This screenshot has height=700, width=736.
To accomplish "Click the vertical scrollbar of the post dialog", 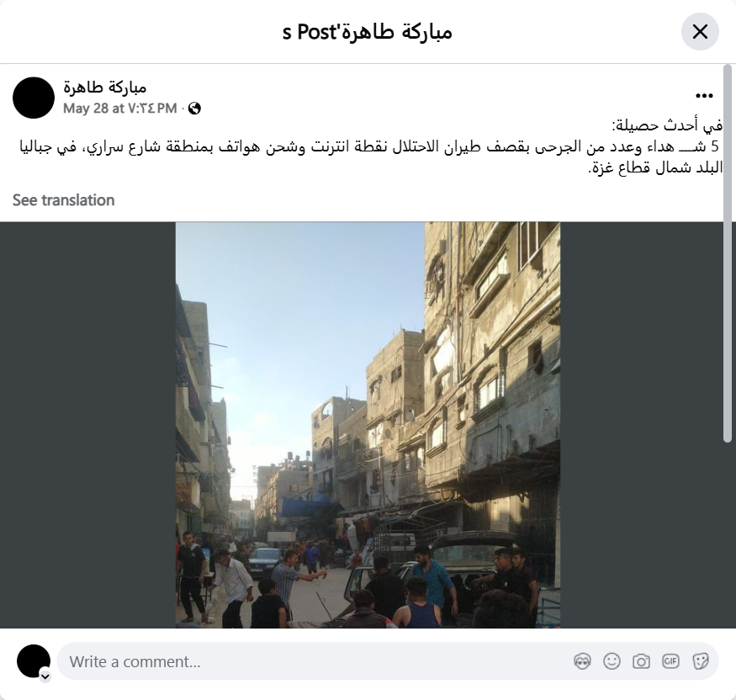I will point(728,253).
